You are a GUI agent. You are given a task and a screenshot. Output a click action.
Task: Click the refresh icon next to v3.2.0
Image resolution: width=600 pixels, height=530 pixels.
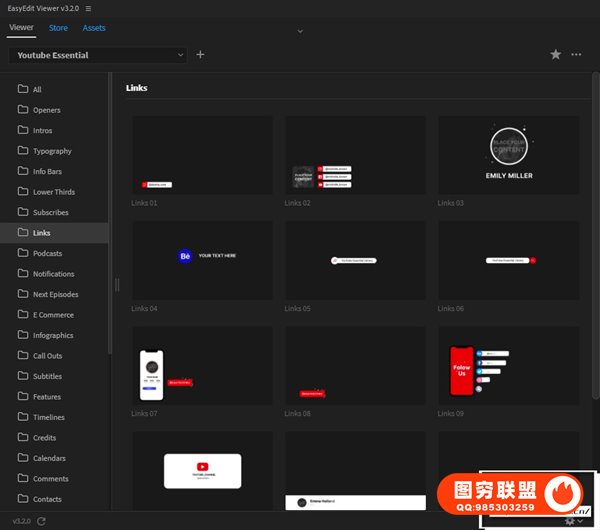(41, 521)
